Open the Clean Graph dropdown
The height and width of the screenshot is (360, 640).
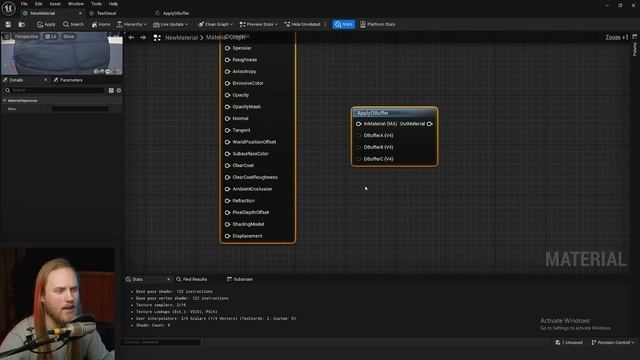click(x=216, y=24)
